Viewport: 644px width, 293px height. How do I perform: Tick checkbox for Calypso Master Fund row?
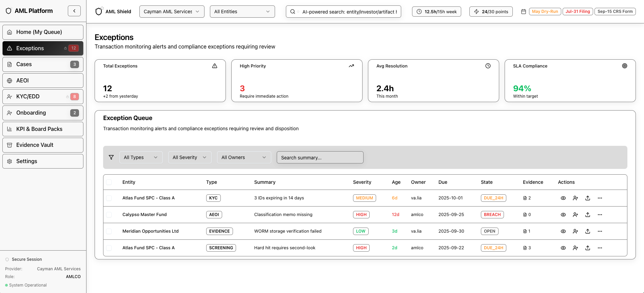[x=109, y=215]
